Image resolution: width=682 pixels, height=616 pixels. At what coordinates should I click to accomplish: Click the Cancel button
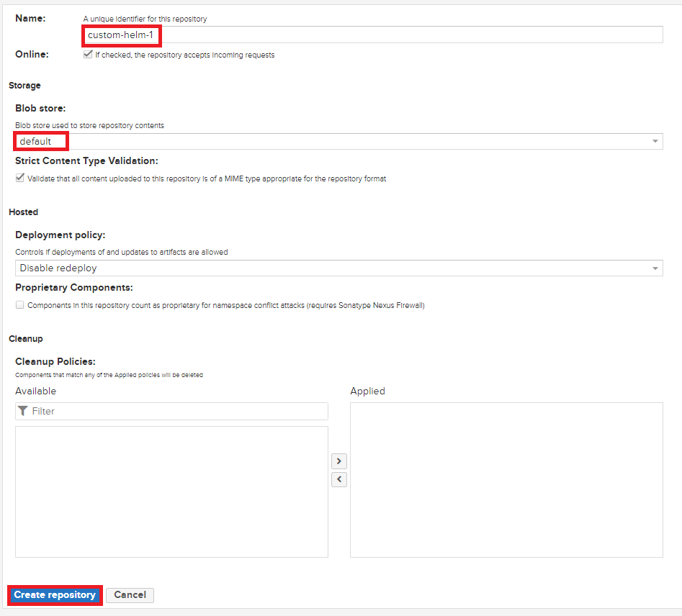click(130, 595)
